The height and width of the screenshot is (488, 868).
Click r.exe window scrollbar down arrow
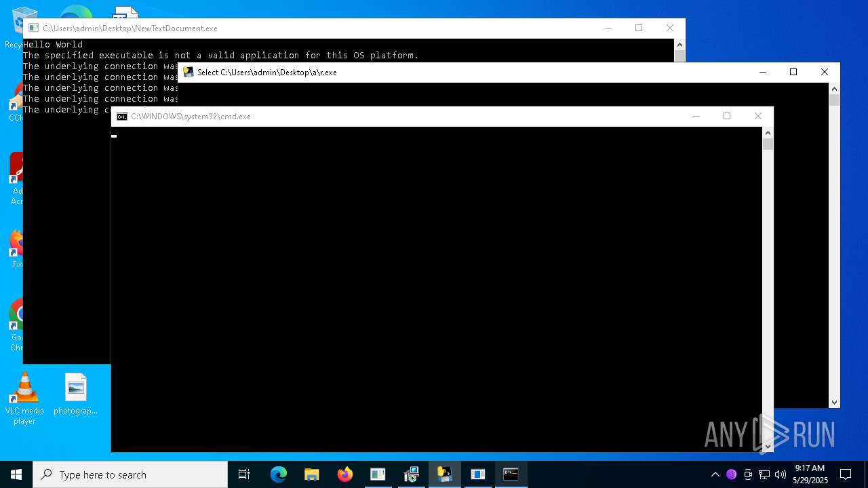[x=834, y=402]
